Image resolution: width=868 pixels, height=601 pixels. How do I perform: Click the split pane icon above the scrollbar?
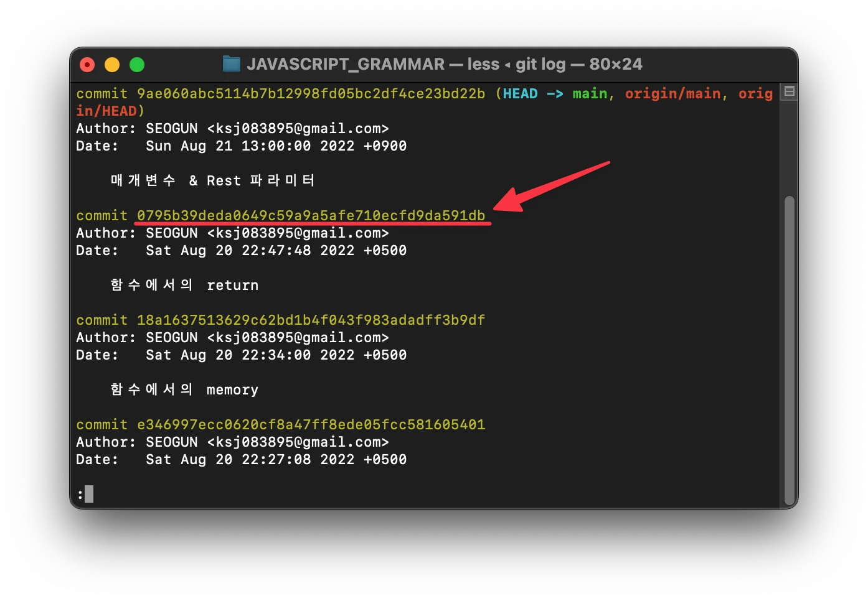790,91
